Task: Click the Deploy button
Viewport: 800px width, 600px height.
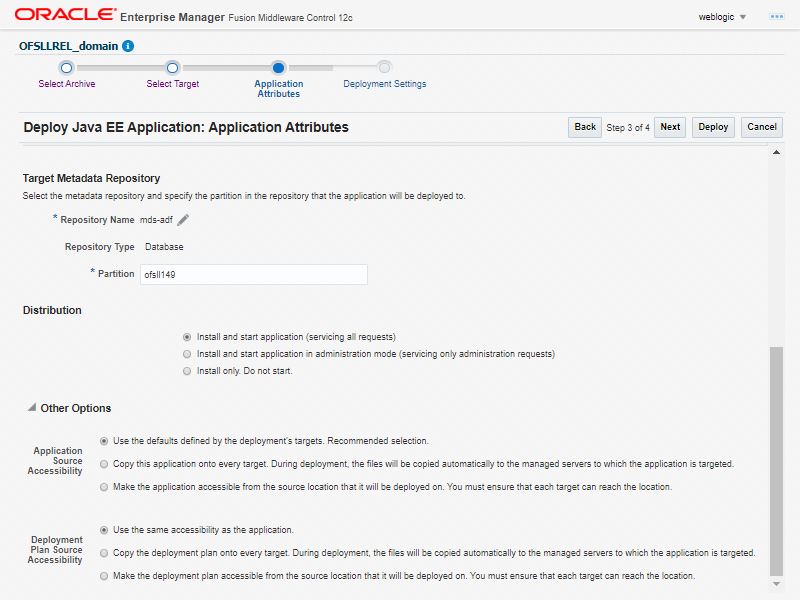Action: [x=713, y=127]
